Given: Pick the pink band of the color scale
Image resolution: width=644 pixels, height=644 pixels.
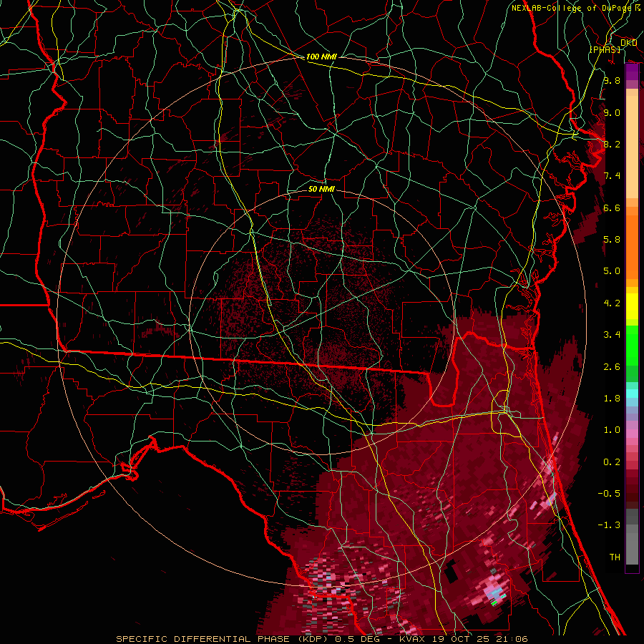Looking at the screenshot, I should coord(632,434).
